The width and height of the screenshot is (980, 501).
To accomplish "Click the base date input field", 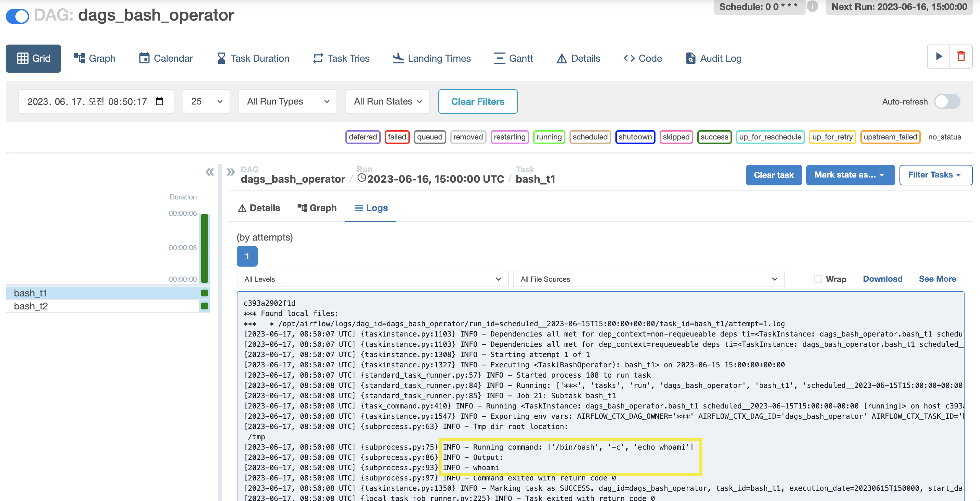I will coord(96,101).
